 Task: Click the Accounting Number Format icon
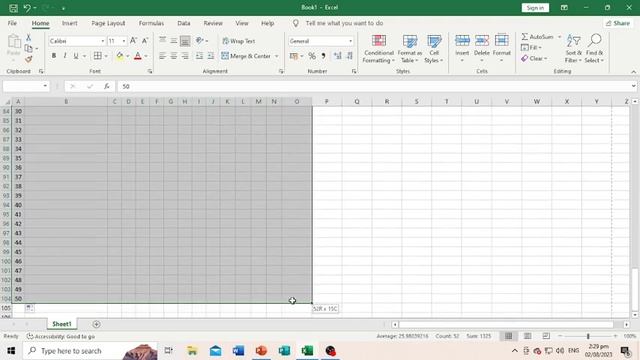(293, 56)
